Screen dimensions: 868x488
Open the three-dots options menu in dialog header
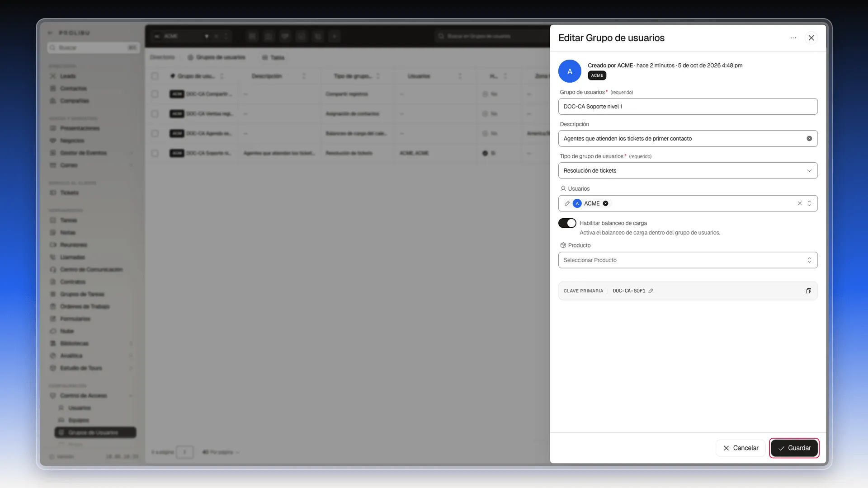click(x=793, y=38)
